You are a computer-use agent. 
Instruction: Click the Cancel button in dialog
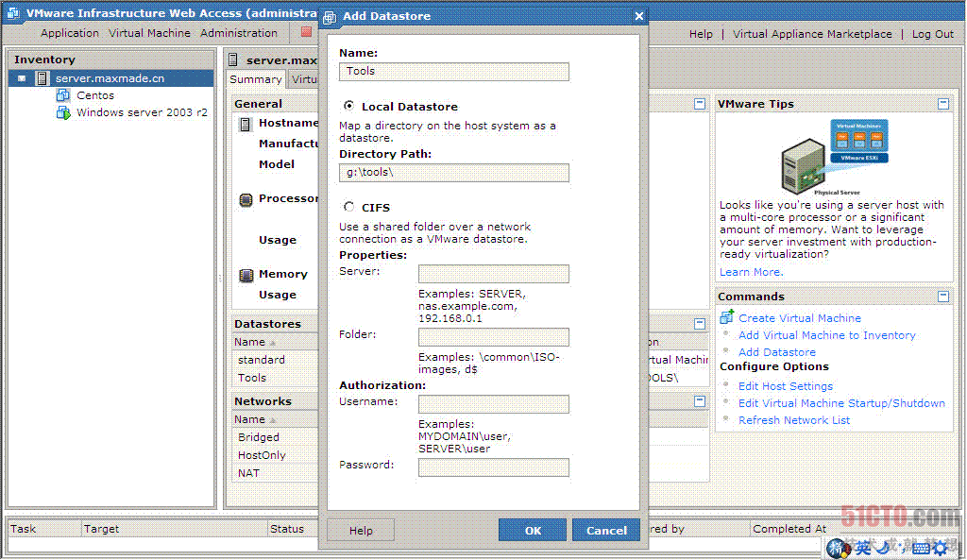point(606,530)
